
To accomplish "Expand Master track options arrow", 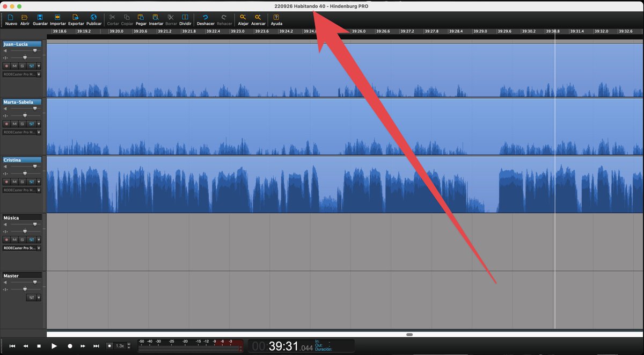I will [x=39, y=298].
